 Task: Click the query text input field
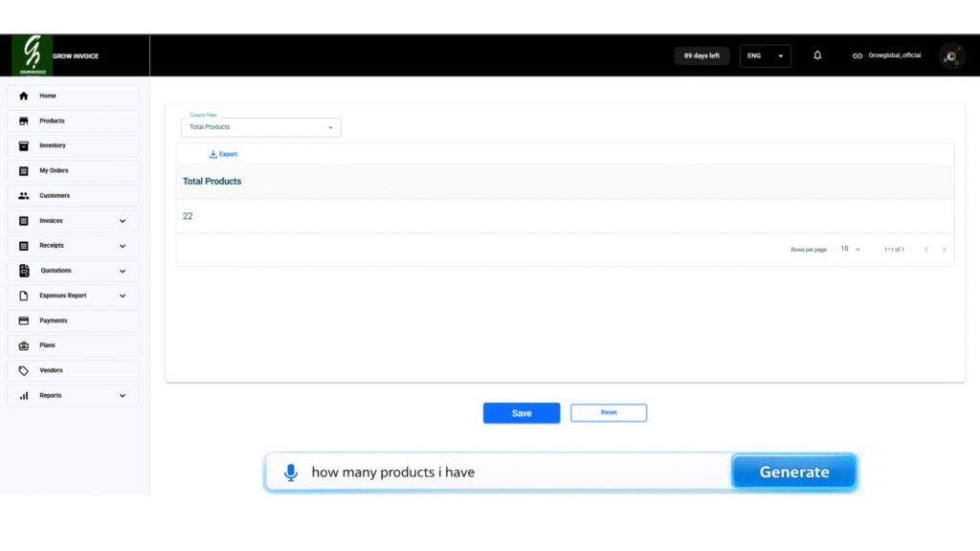point(517,472)
